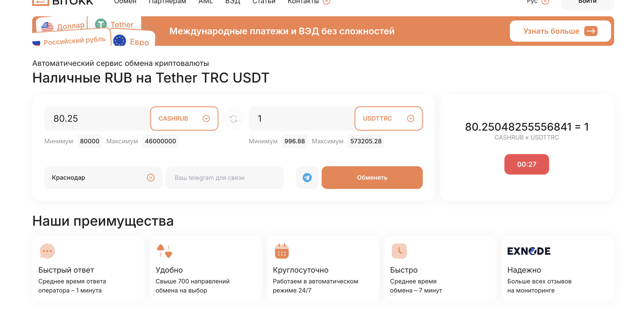
Task: Click the Войти login button
Action: point(587,2)
